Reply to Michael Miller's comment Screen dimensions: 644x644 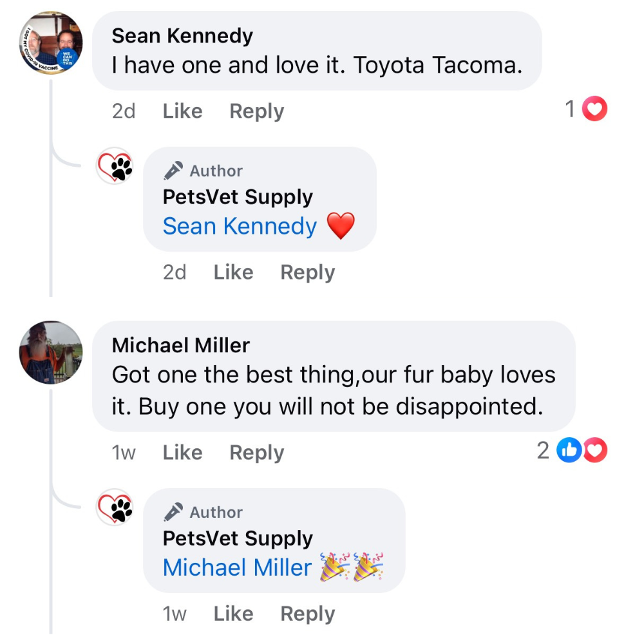[256, 453]
